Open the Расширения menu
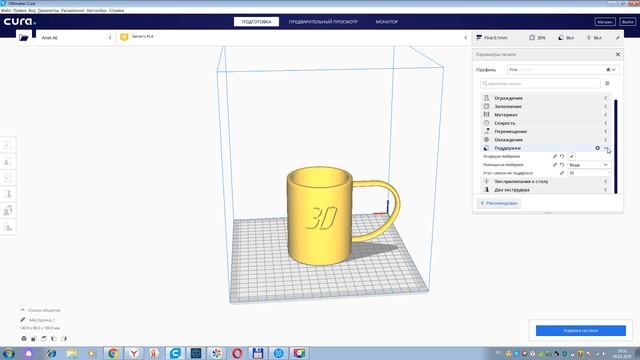This screenshot has width=640, height=360. click(x=72, y=10)
